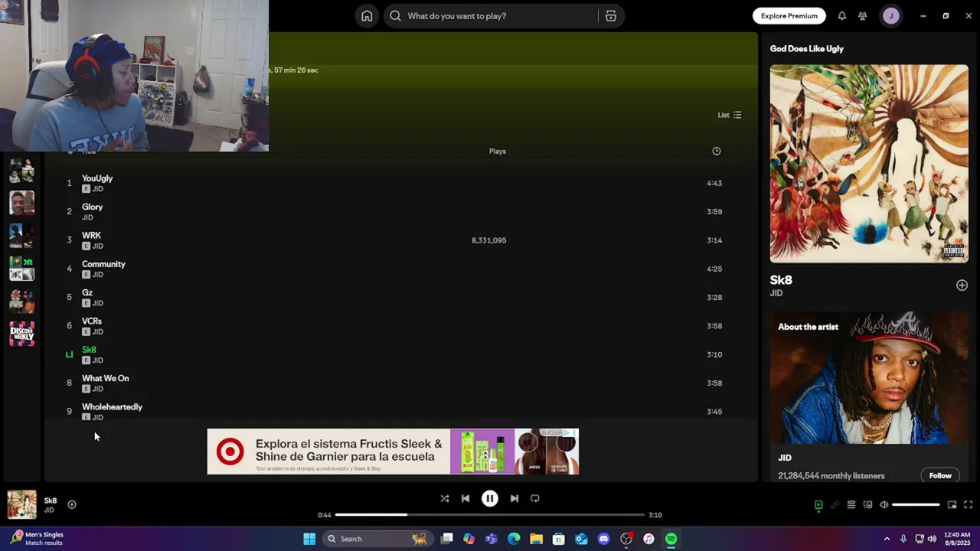Open the Men's Singles match results widget
The width and height of the screenshot is (980, 551).
[38, 539]
